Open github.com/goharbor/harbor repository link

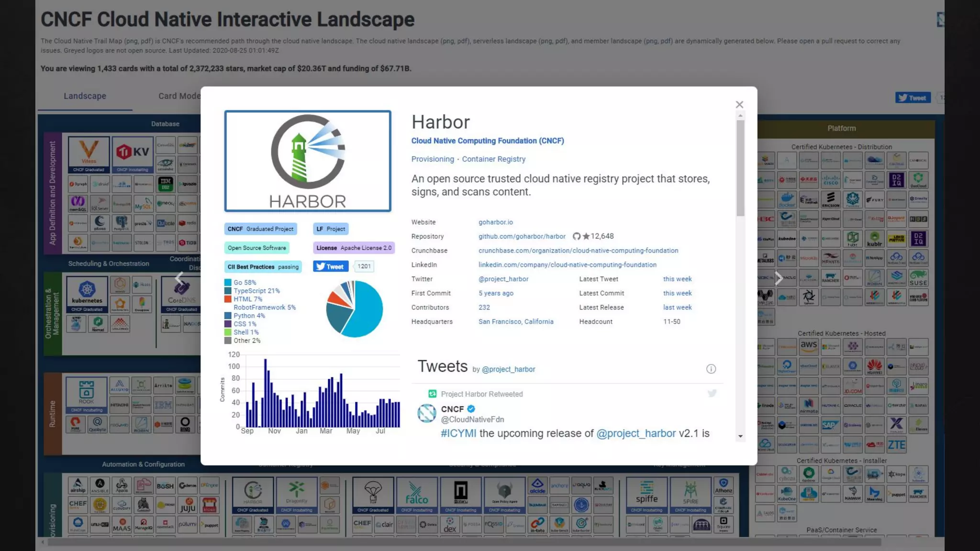522,236
